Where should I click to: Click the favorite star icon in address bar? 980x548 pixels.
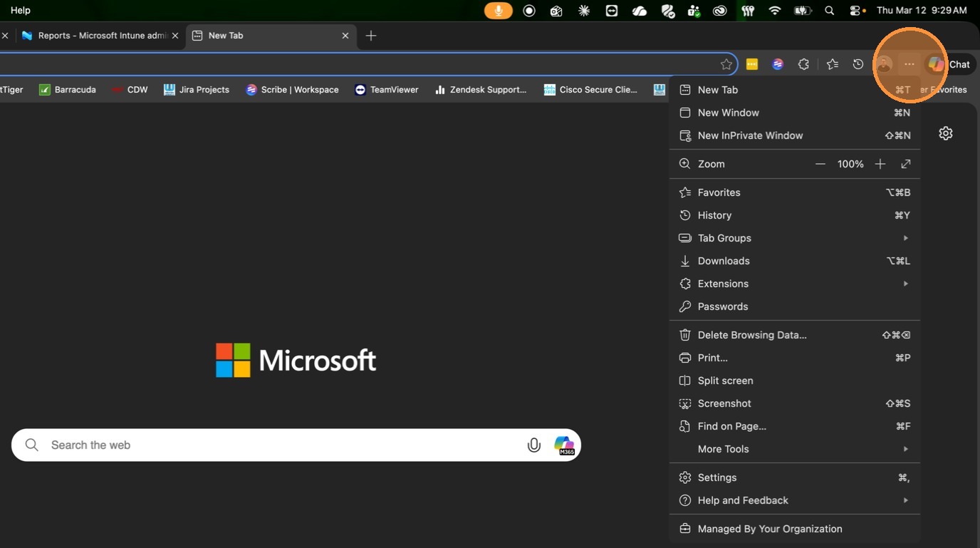(x=726, y=64)
